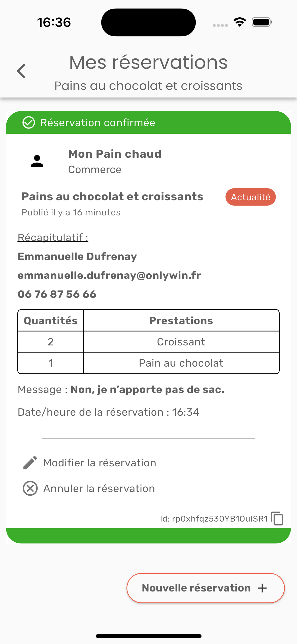Select the Croissant row in the table
This screenshot has height=644, width=297.
(181, 342)
